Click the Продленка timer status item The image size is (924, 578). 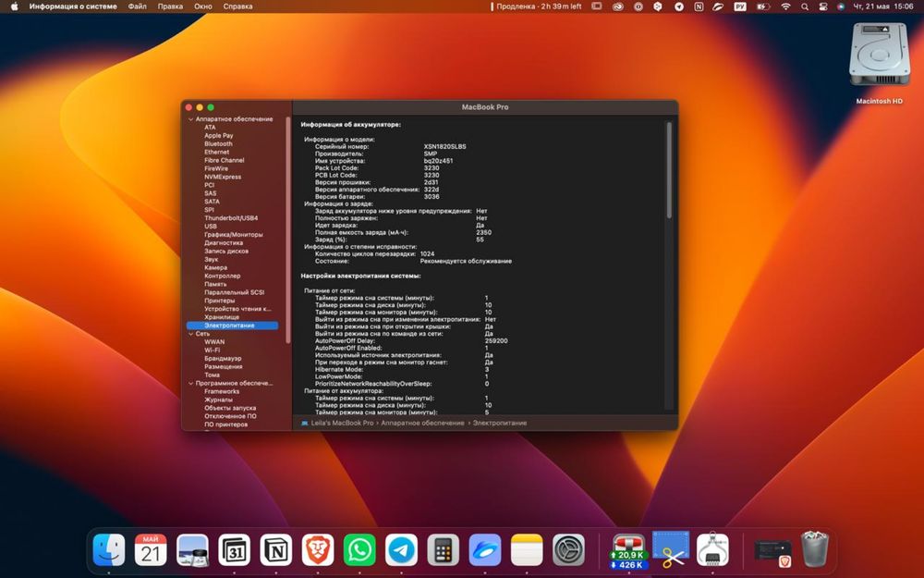pos(536,6)
